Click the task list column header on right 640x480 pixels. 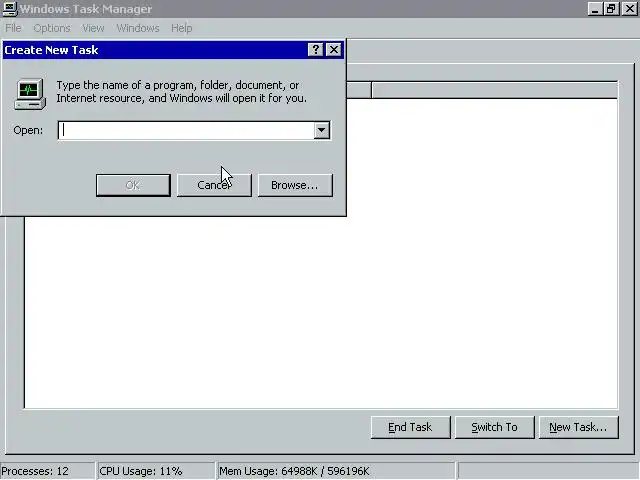coord(495,90)
